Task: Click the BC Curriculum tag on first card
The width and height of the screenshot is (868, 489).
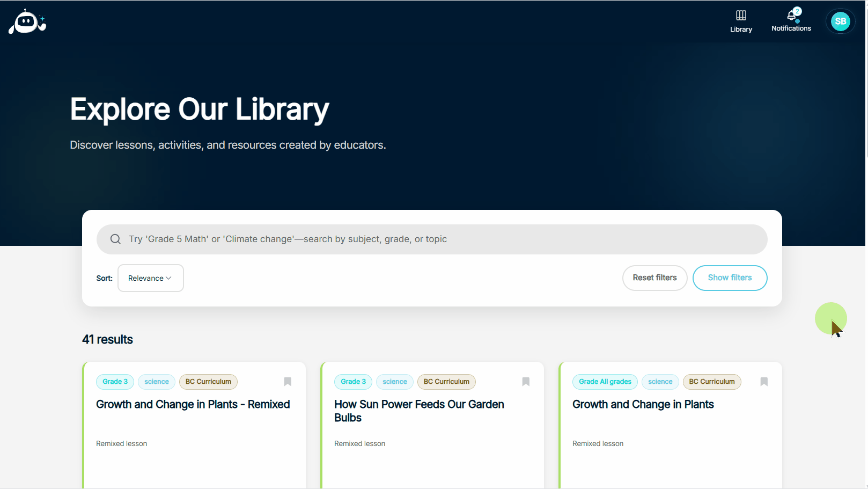Action: (208, 382)
